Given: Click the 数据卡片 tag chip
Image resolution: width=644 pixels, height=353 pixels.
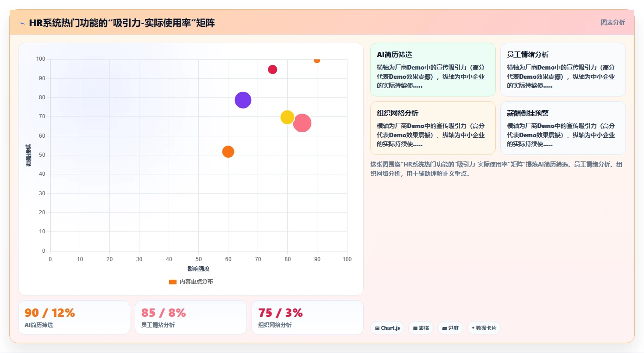Looking at the screenshot, I should pos(484,328).
